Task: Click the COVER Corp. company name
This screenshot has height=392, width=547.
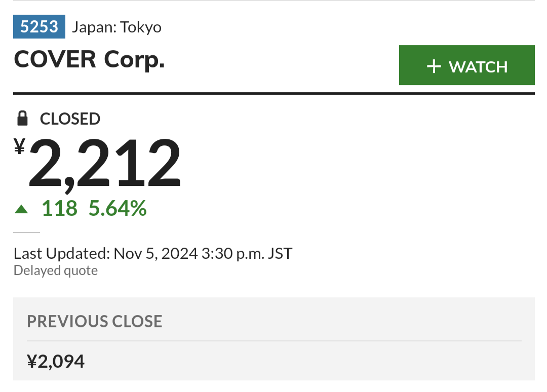Action: point(89,59)
